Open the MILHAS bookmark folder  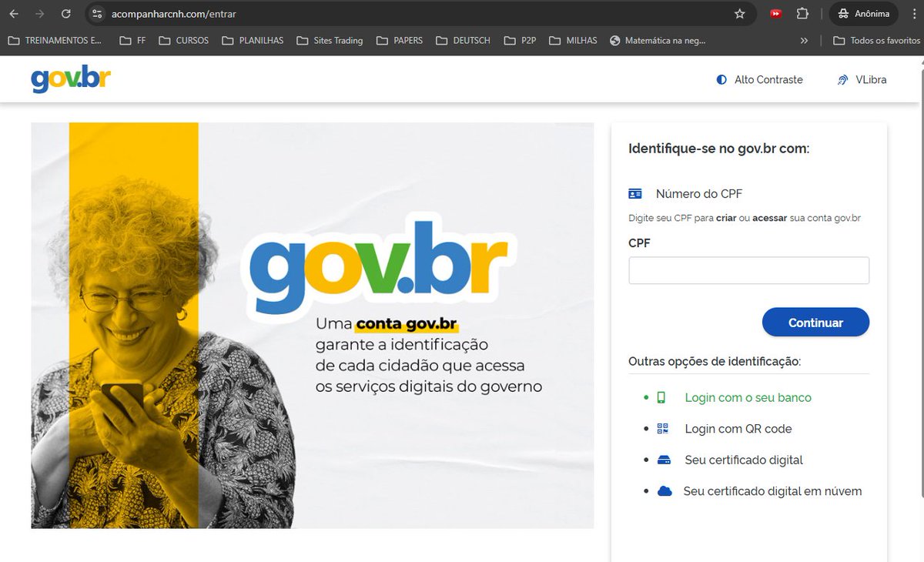click(x=573, y=40)
